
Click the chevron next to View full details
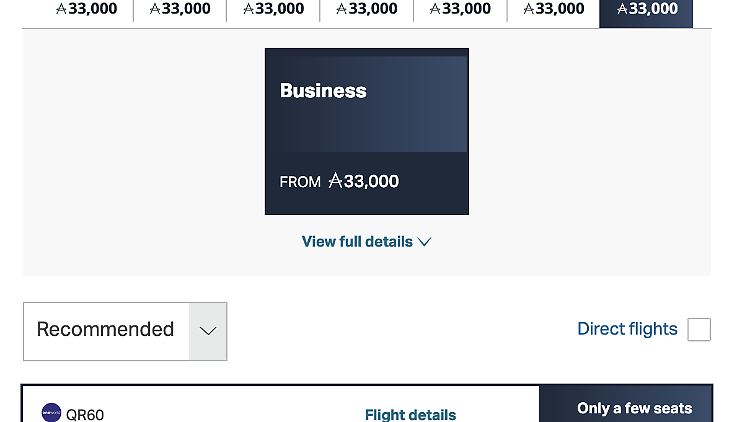pyautogui.click(x=424, y=242)
